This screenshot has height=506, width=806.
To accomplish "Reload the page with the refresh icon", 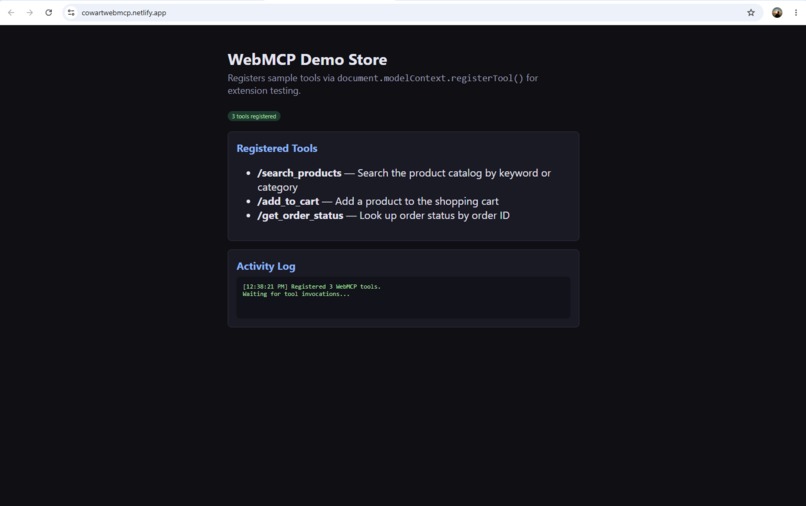I will (48, 12).
